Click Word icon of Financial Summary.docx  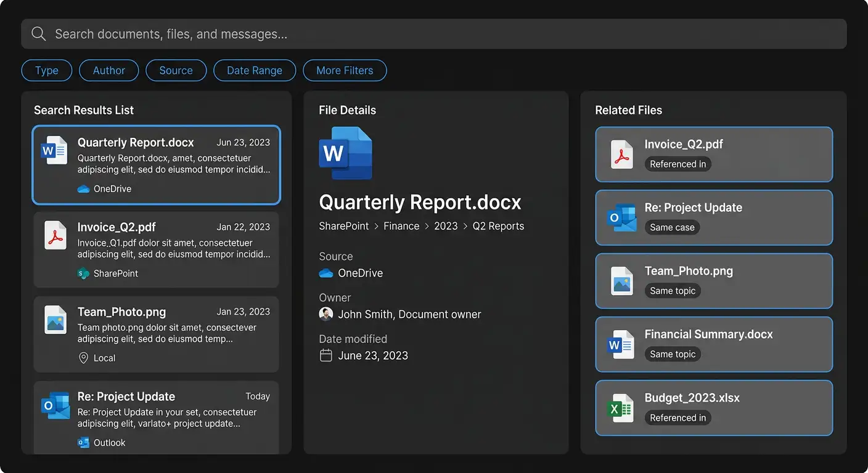[621, 344]
